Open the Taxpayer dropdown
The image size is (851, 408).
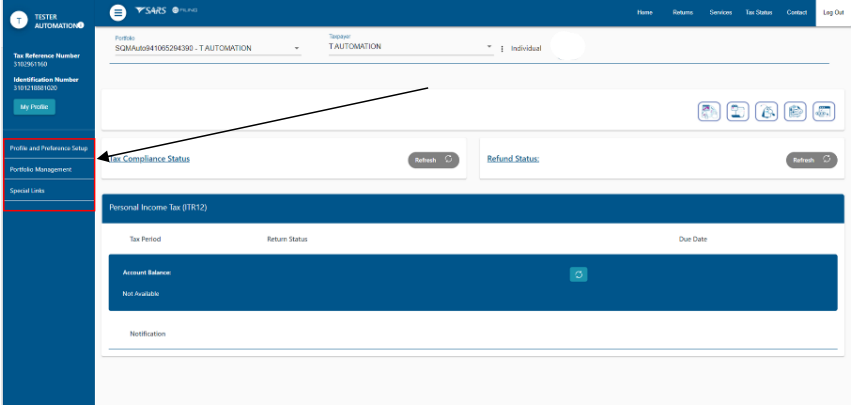coord(410,48)
